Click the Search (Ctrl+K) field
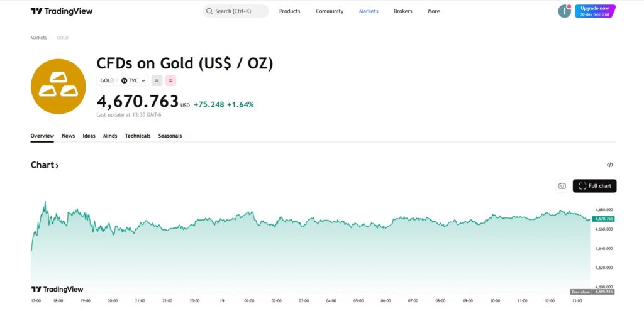 point(236,11)
